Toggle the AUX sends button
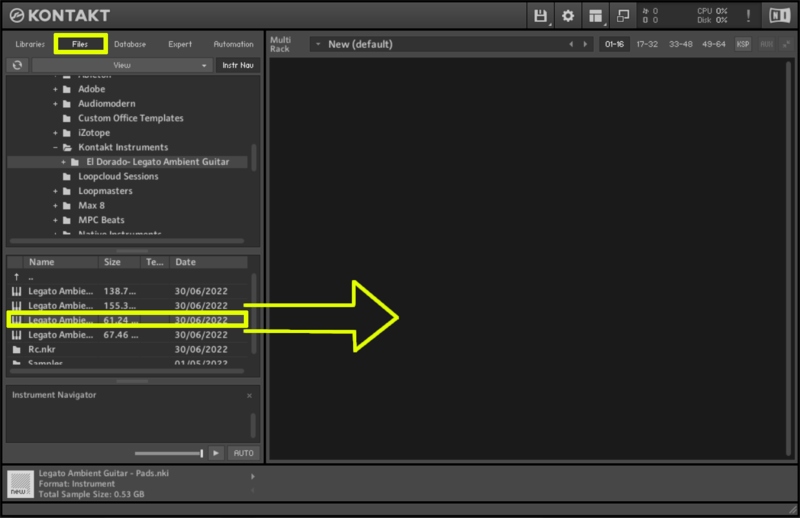The width and height of the screenshot is (800, 518). point(766,44)
